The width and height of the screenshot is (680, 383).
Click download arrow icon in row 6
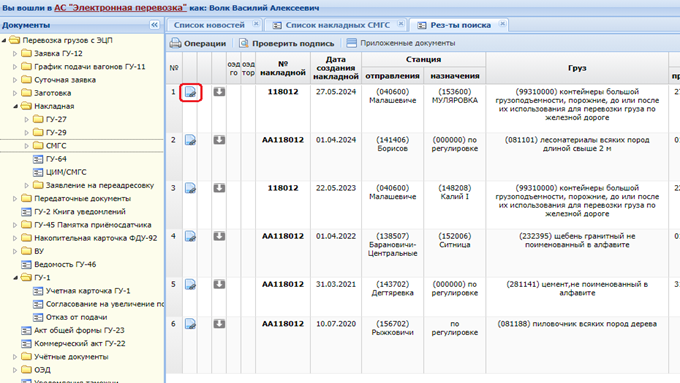[219, 324]
